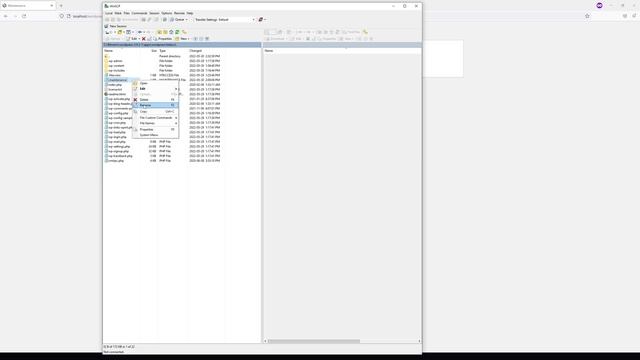Select the wp-activate.php file
Screen dimensions: 640x360
pyautogui.click(x=118, y=99)
